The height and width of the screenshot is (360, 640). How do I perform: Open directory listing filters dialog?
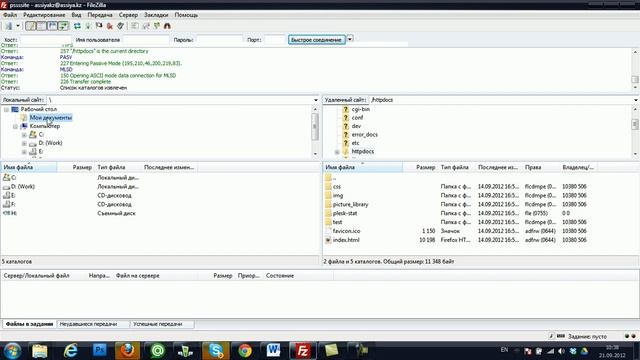[134, 26]
